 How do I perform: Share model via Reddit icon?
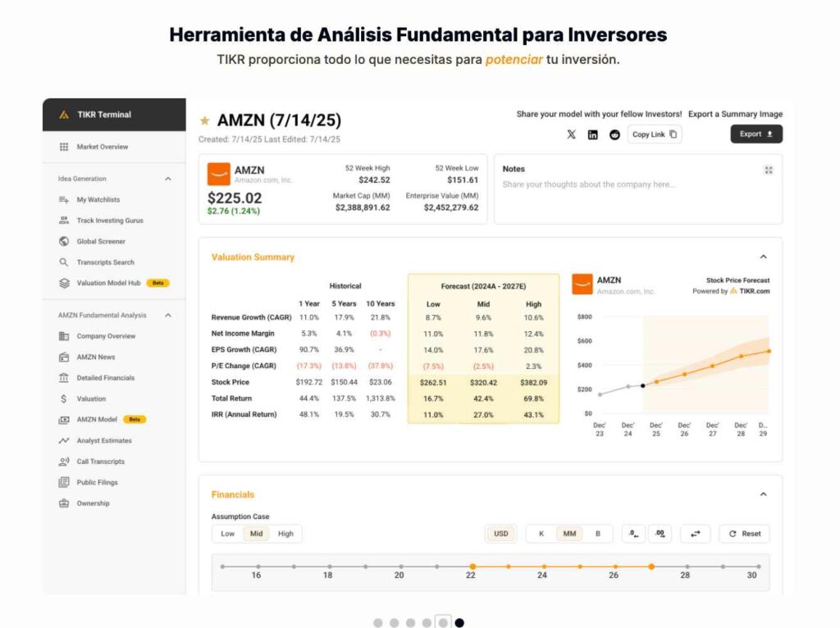(x=614, y=134)
